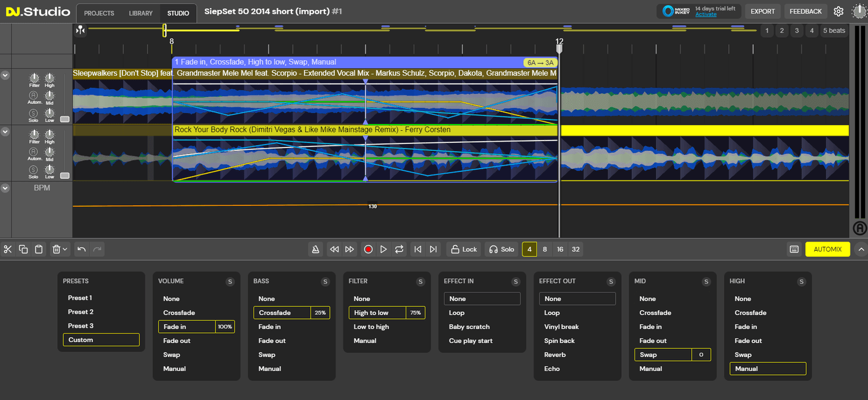Start playback with the play button
Image resolution: width=868 pixels, height=400 pixels.
point(384,250)
